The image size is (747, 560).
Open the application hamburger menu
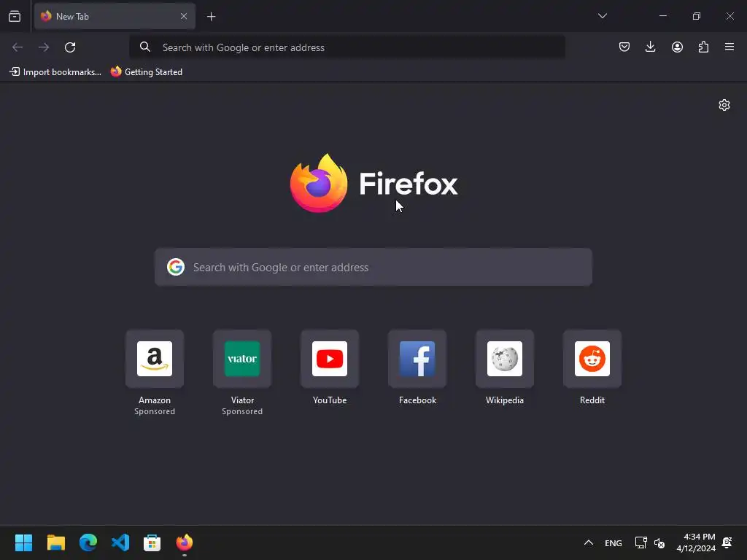(x=729, y=47)
